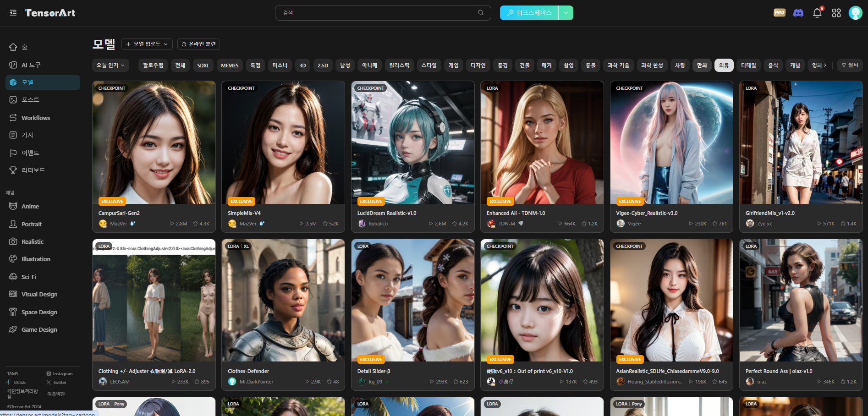Open the TikTok footer link

click(x=16, y=382)
